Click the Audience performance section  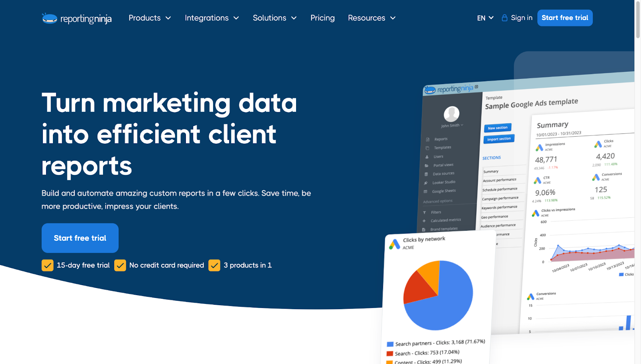tap(498, 225)
